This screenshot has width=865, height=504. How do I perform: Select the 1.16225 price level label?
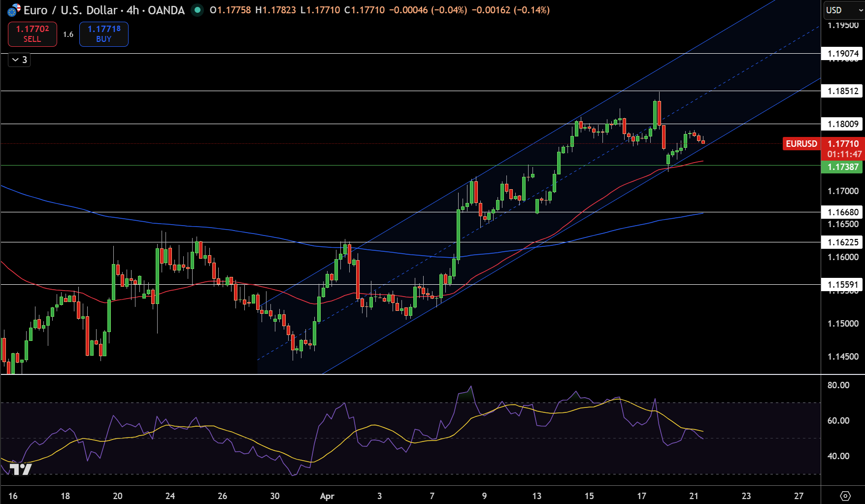point(843,242)
